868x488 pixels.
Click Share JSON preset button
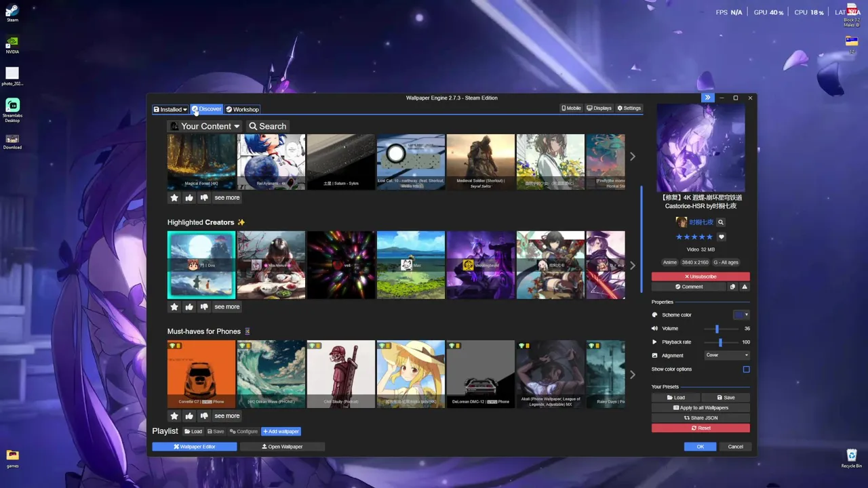(x=701, y=418)
